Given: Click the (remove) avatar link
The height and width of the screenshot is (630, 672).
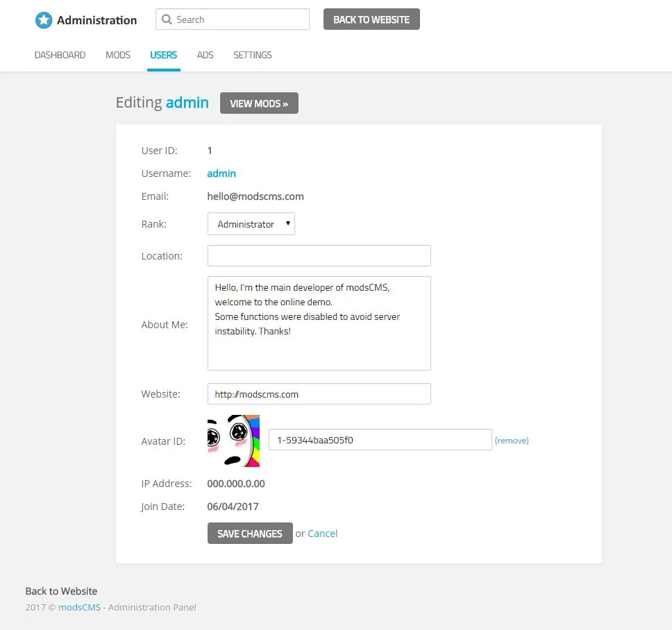Looking at the screenshot, I should (x=512, y=441).
